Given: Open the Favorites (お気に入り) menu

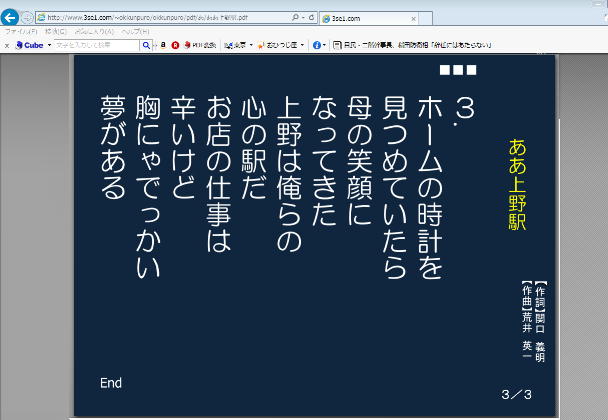Looking at the screenshot, I should (x=94, y=31).
